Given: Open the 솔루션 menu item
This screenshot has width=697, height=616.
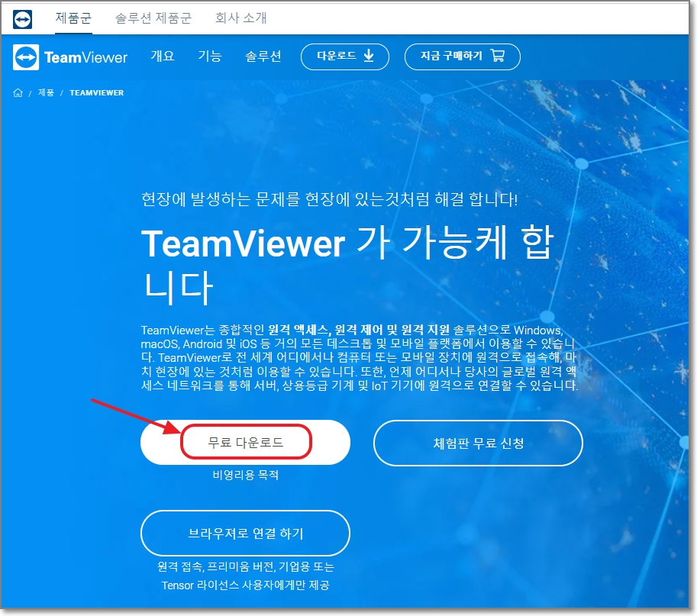Looking at the screenshot, I should (x=263, y=56).
